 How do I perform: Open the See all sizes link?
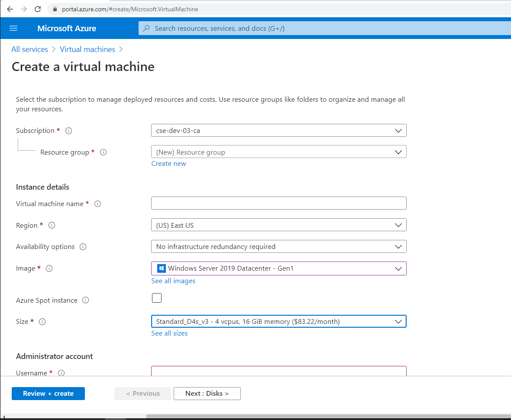[169, 333]
